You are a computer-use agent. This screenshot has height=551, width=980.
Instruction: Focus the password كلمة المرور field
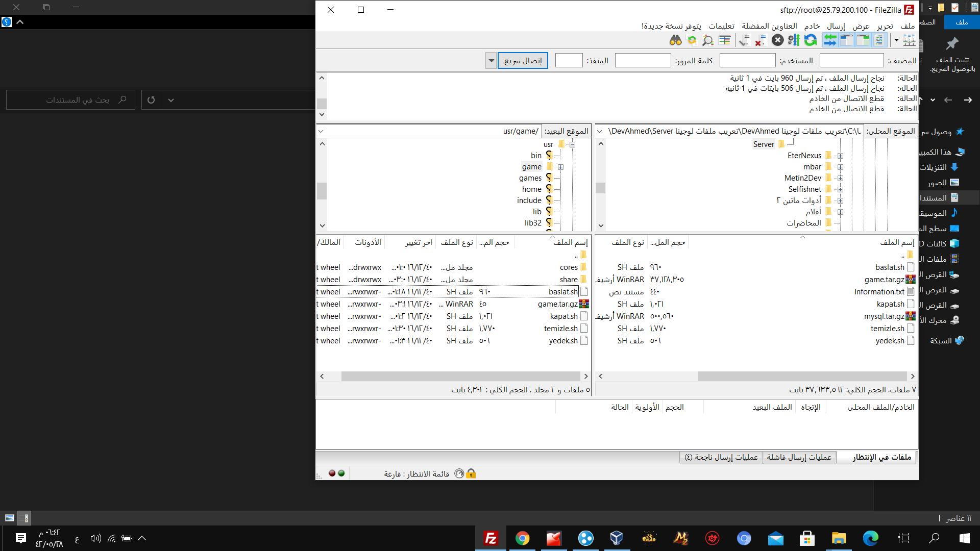click(643, 61)
